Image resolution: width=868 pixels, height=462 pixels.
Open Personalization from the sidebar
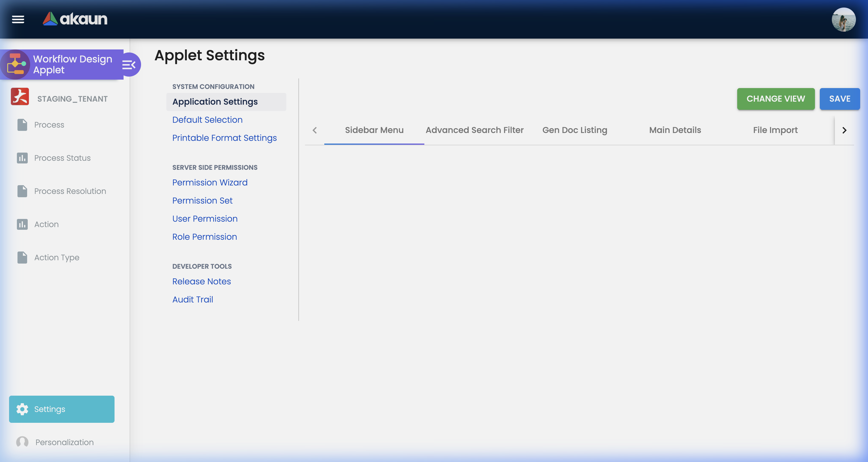[x=64, y=442]
